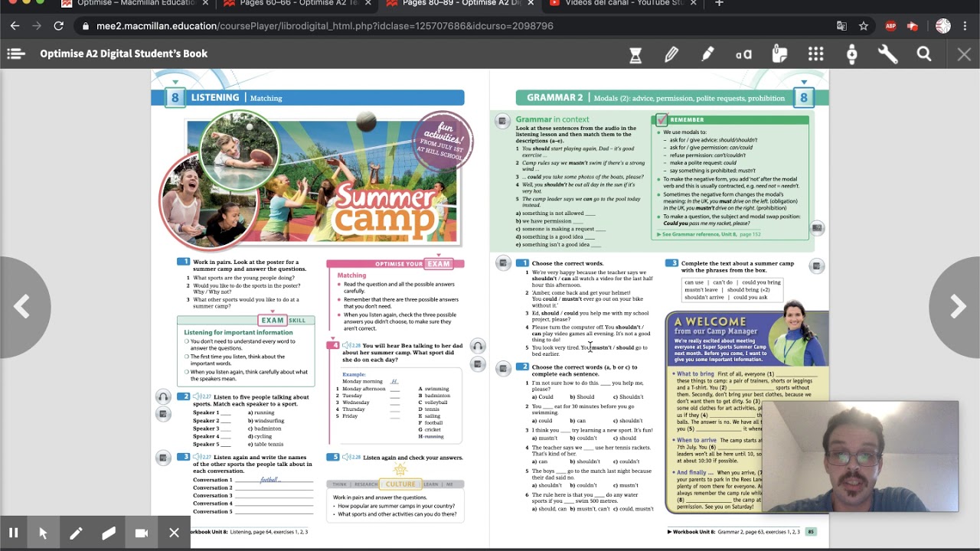
Task: Open a new browser tab with plus button
Action: [718, 4]
